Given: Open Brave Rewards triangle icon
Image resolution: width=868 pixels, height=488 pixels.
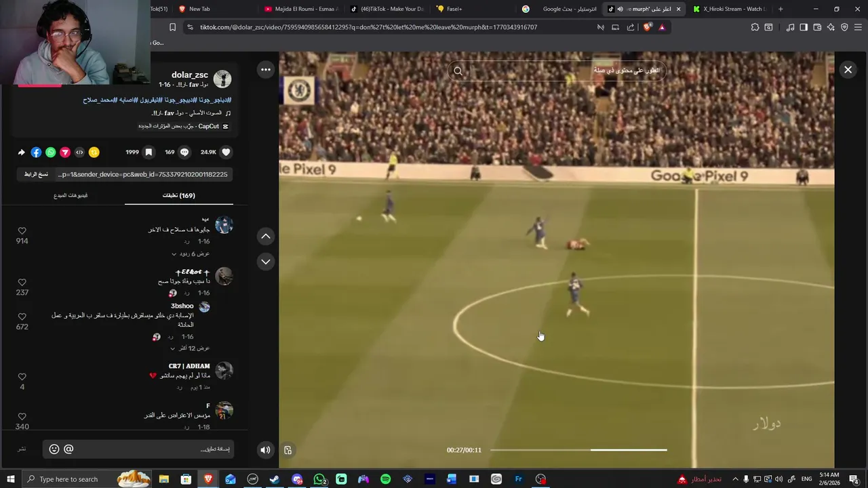Looking at the screenshot, I should coord(662,27).
